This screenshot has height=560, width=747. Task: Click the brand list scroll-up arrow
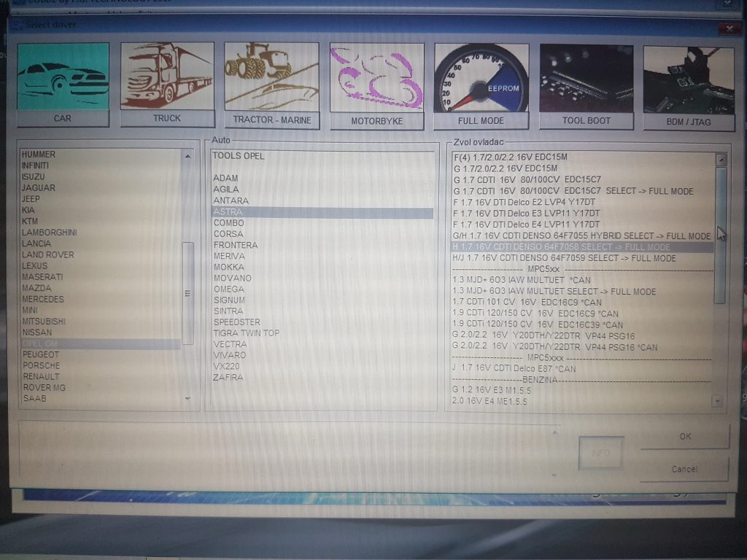(187, 156)
